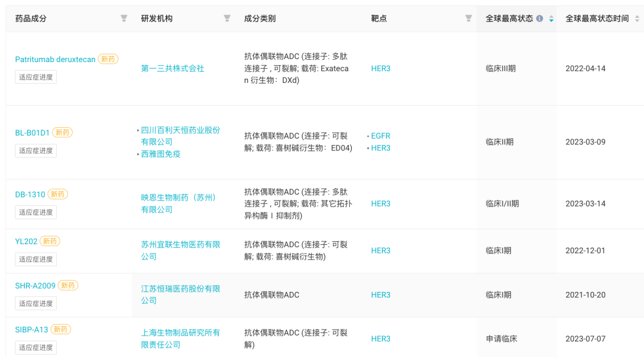Open YL202 drug link

point(26,241)
